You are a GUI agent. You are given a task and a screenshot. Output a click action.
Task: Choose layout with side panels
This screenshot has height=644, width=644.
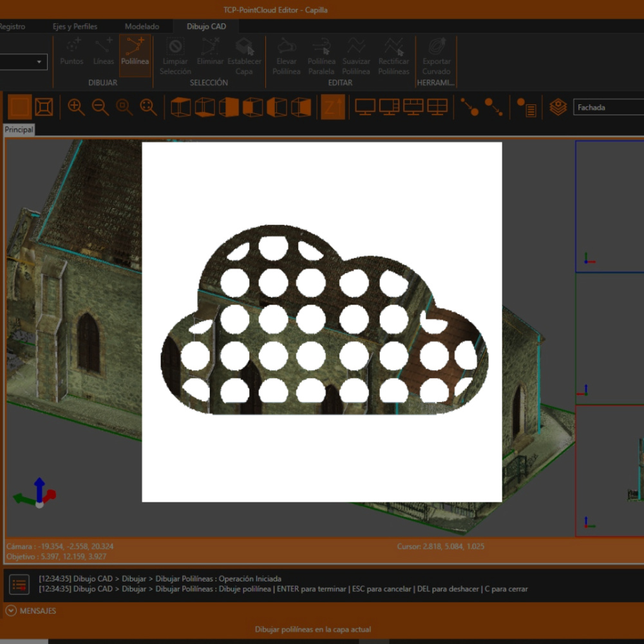point(389,107)
